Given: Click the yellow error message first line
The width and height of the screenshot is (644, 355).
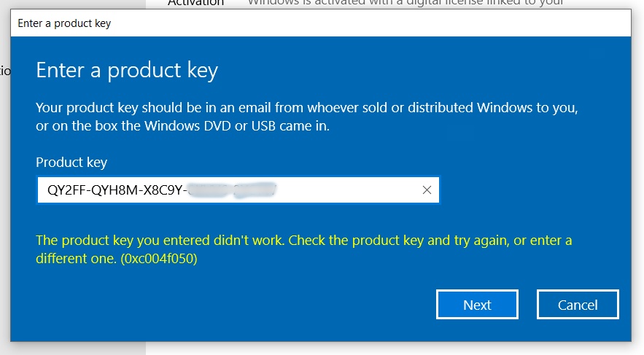Looking at the screenshot, I should [303, 240].
